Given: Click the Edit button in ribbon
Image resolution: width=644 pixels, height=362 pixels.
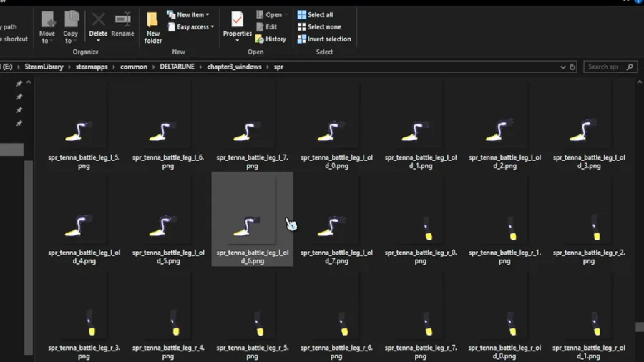Looking at the screenshot, I should click(x=267, y=27).
